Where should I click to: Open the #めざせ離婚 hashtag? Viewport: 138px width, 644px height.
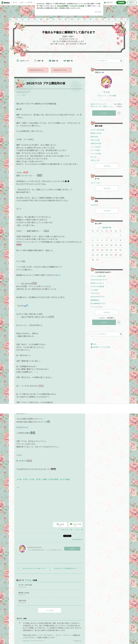pyautogui.click(x=65, y=479)
